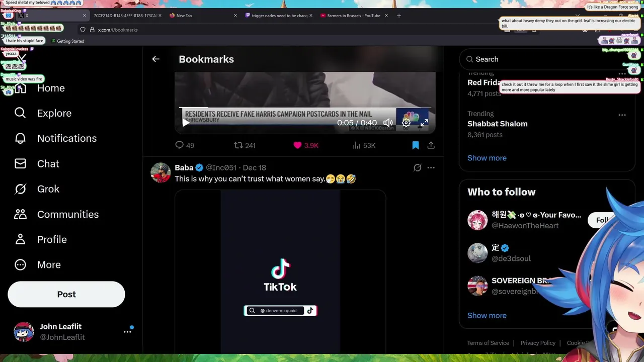Switch to the 7CCF214D browser tab
644x362 pixels.
[x=126, y=16]
